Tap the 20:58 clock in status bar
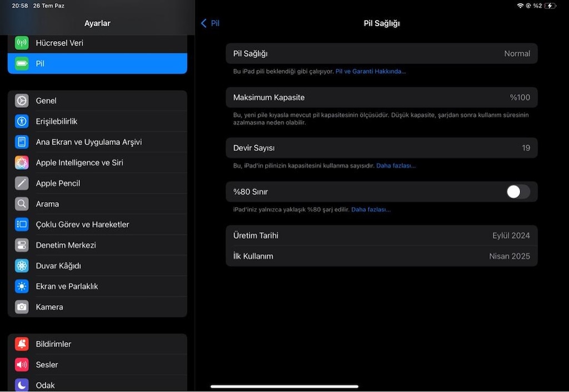This screenshot has width=569, height=392. [x=19, y=6]
